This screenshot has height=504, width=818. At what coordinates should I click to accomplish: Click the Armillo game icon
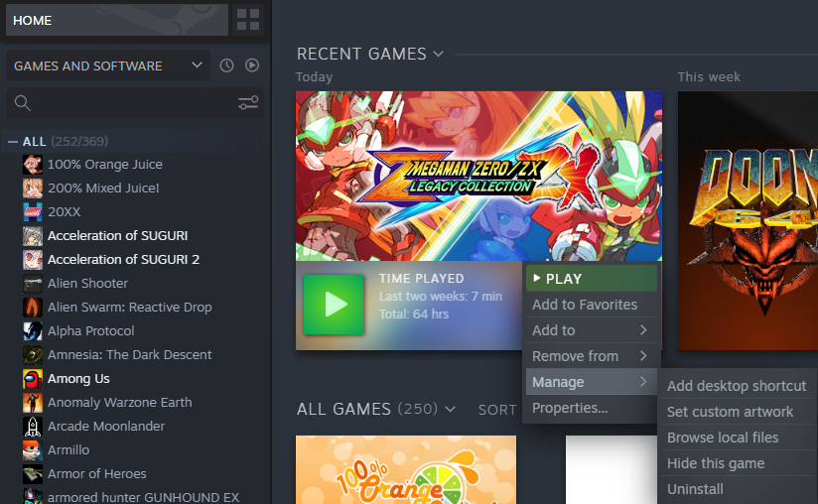click(x=33, y=450)
